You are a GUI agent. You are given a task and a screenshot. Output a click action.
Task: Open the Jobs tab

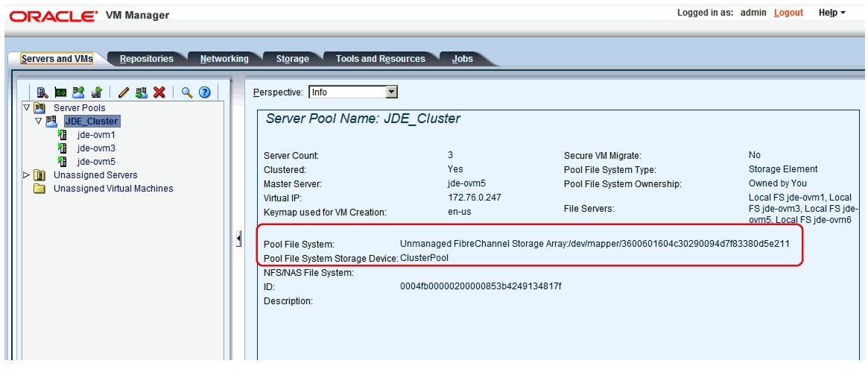click(462, 59)
